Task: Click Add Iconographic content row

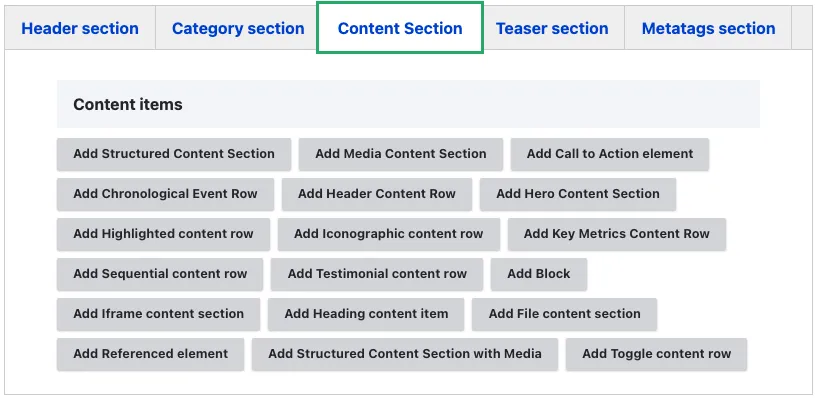Action: (x=389, y=234)
